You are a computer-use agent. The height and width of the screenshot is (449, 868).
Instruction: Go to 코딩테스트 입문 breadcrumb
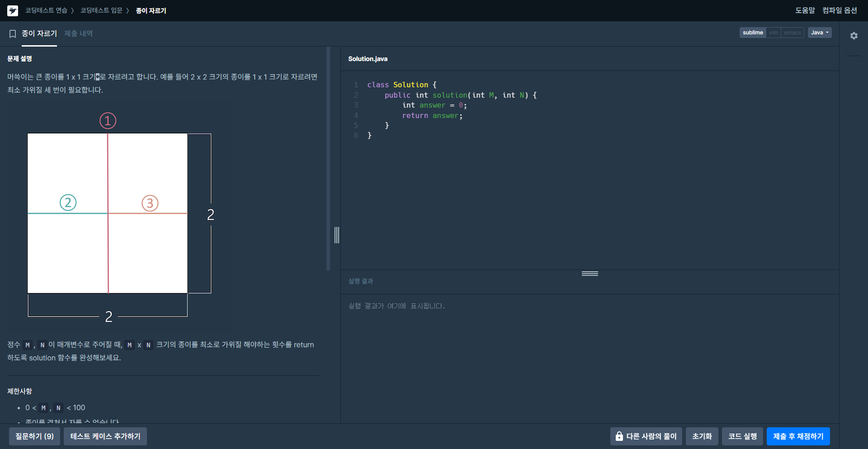[x=101, y=10]
